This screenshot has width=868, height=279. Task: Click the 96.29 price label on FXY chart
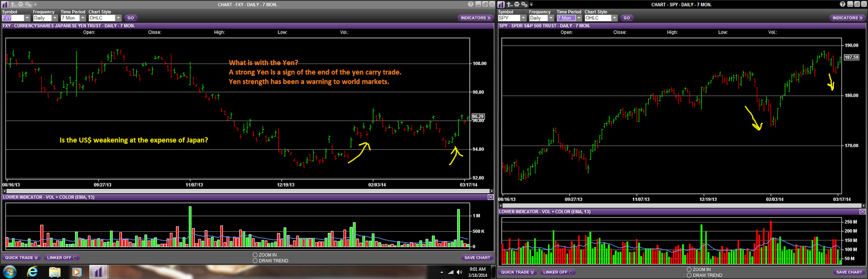pos(477,116)
